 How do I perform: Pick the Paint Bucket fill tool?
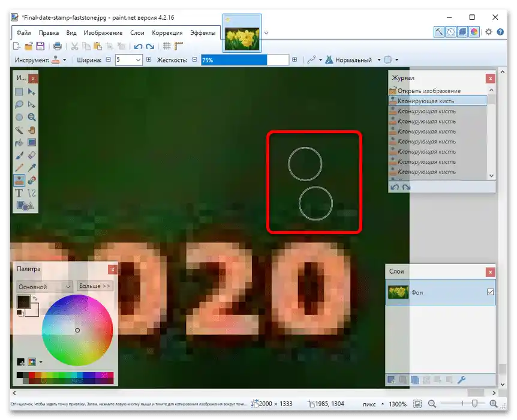click(19, 142)
